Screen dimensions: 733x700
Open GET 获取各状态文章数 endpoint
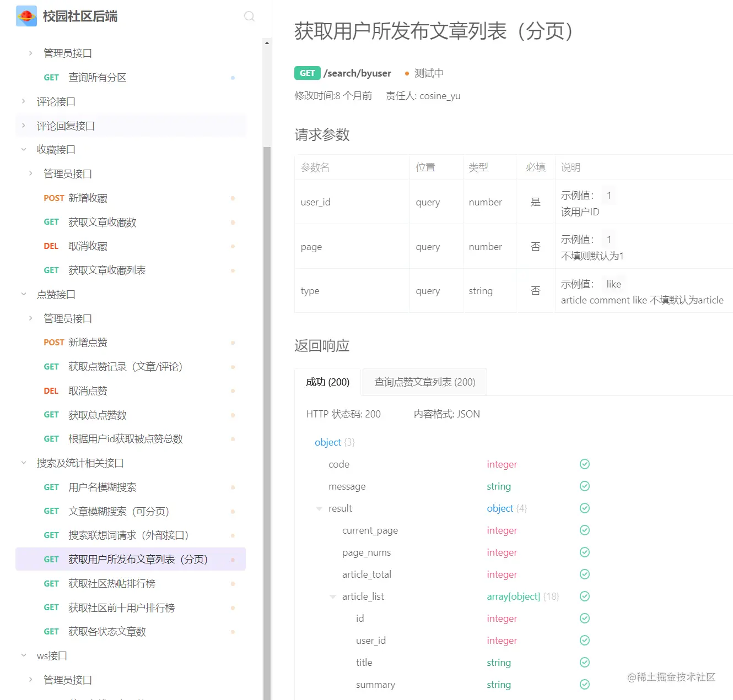pyautogui.click(x=131, y=632)
